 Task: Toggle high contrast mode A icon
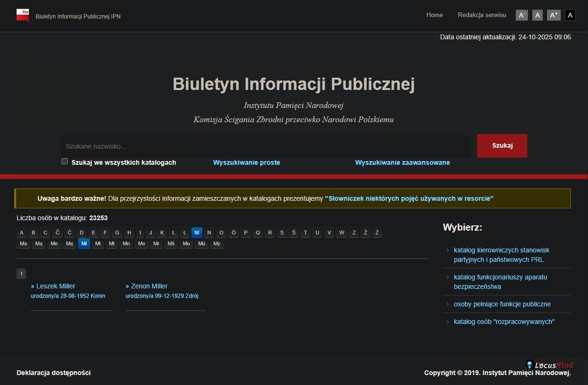[x=570, y=15]
